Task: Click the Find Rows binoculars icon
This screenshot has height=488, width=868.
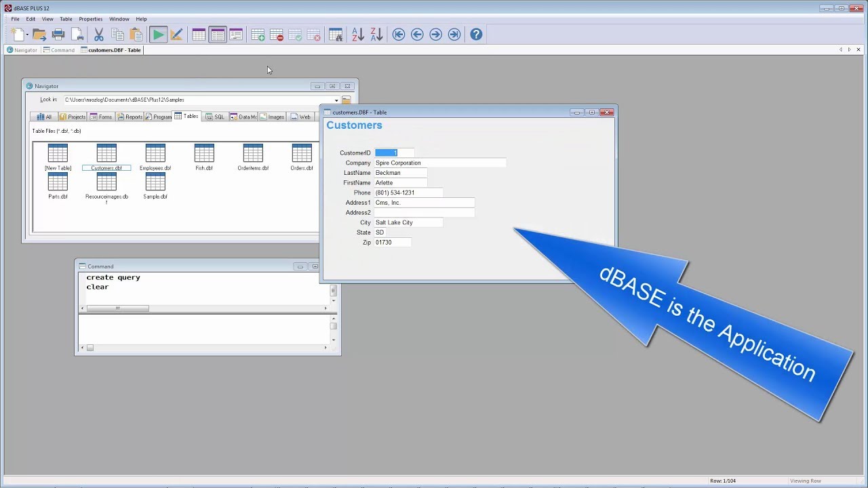Action: point(336,35)
